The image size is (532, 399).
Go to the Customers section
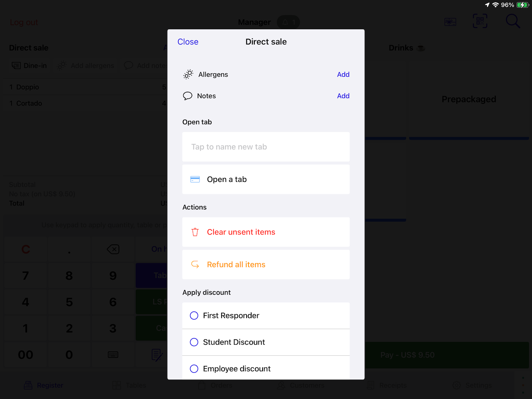click(x=301, y=385)
